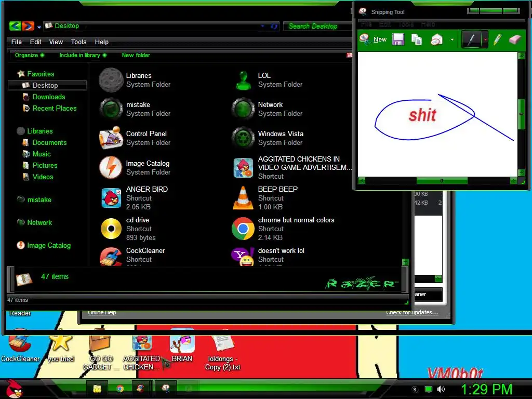
Task: Select Network in the navigation pane
Action: click(x=34, y=222)
